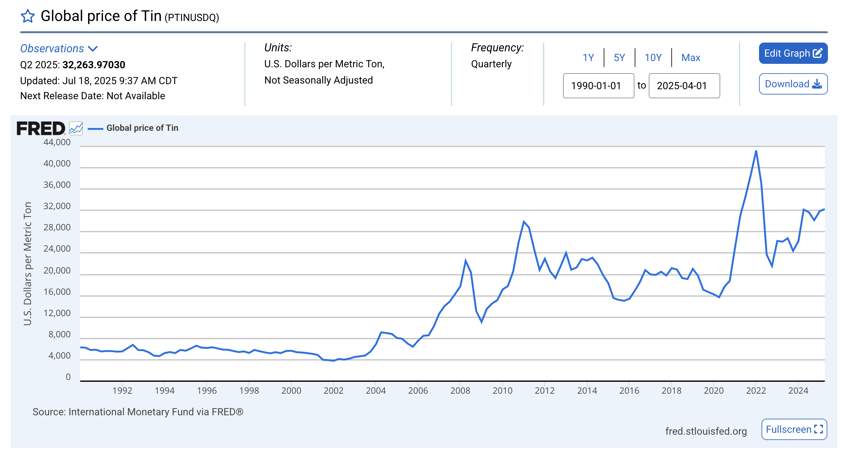Screen dimensions: 868x455
Task: Click the 2024 x-axis label
Action: pos(798,390)
